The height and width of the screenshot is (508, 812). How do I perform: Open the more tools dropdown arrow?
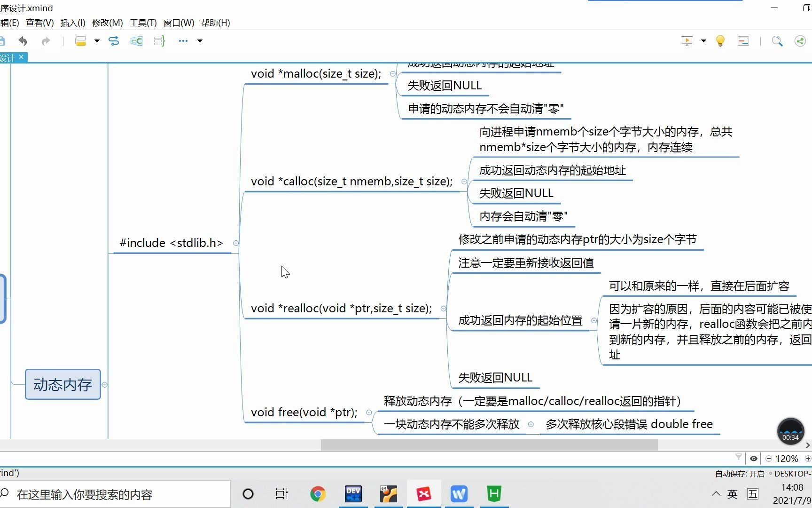200,41
